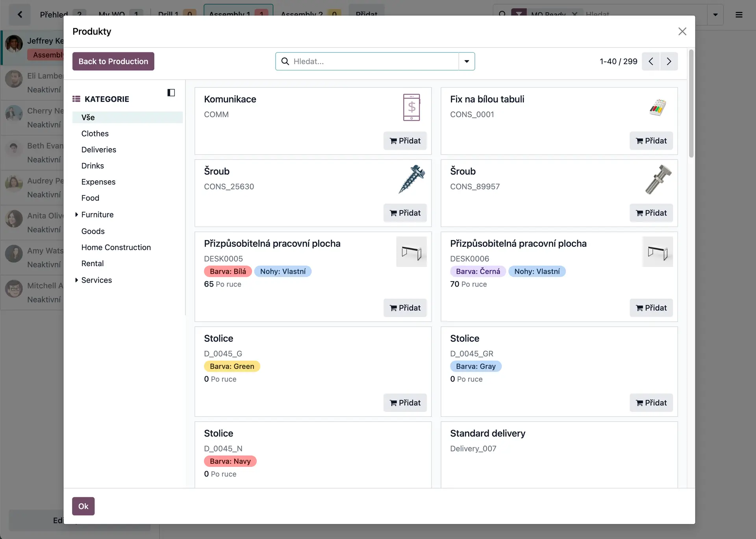Select the Clothes category
Viewport: 756px width, 539px height.
point(95,133)
